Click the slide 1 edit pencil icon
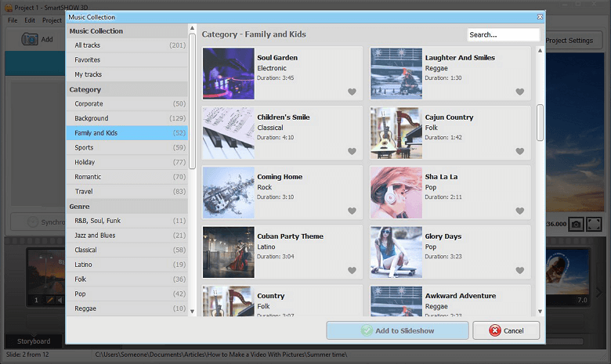The width and height of the screenshot is (611, 364). (50, 300)
